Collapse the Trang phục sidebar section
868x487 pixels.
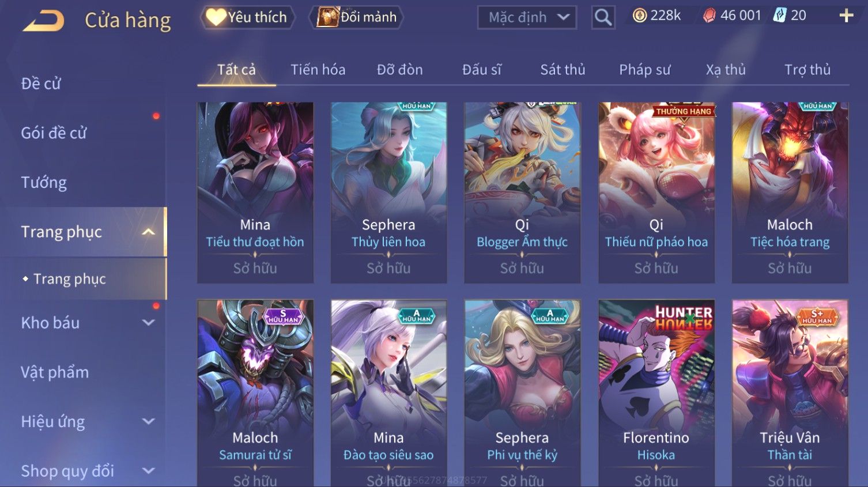click(x=148, y=232)
